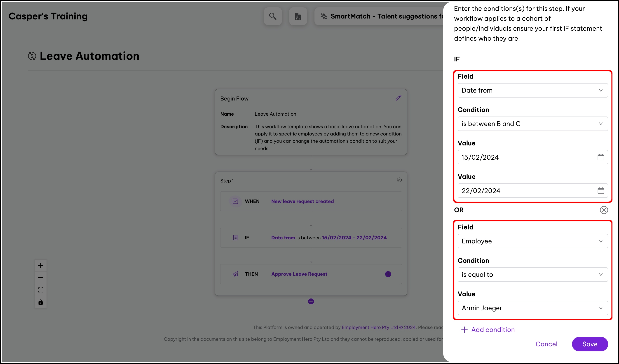The height and width of the screenshot is (364, 619).
Task: Fit workflow view to screen
Action: point(40,290)
